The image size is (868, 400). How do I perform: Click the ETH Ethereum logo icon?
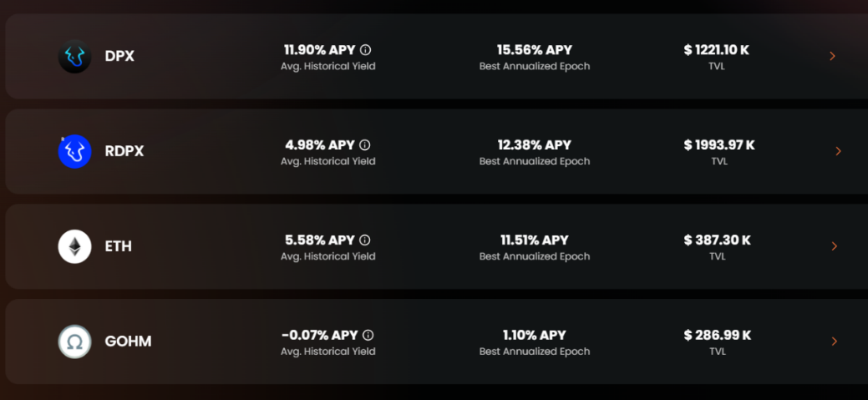[x=74, y=246]
